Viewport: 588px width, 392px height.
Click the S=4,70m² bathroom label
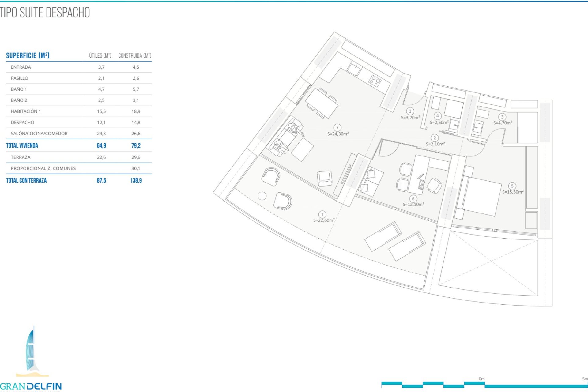503,123
